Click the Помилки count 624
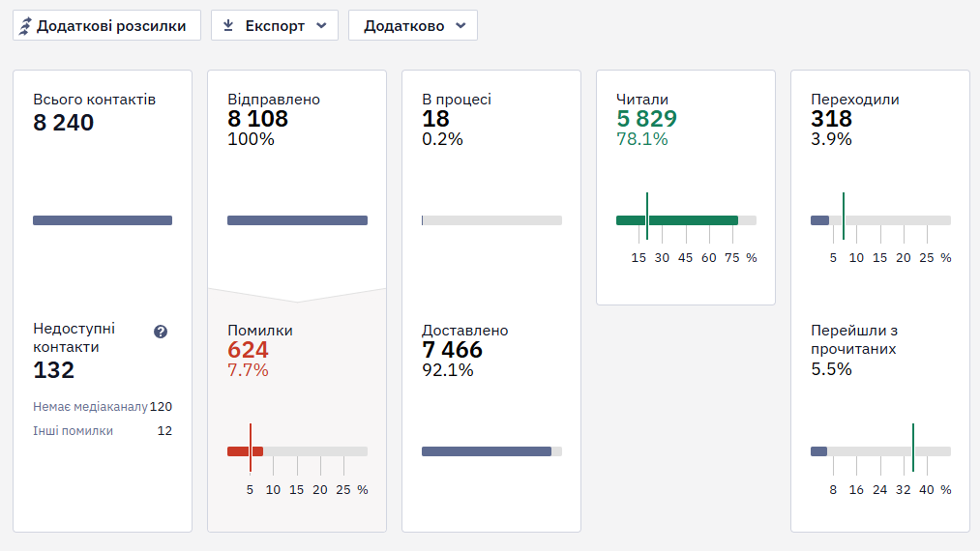Screen dimensions: 980x551 [x=248, y=350]
